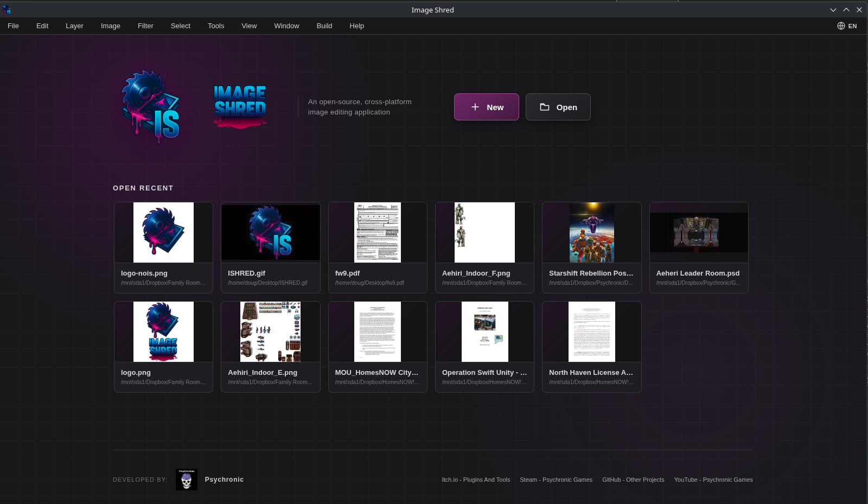
Task: Open logo-nois.png thumbnail
Action: 163,232
